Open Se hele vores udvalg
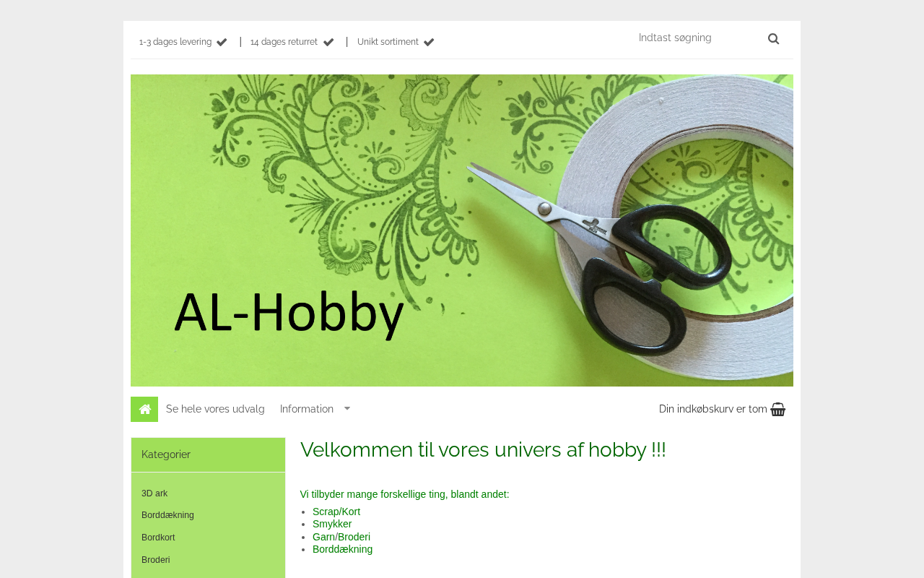Image resolution: width=924 pixels, height=578 pixels. tap(215, 409)
